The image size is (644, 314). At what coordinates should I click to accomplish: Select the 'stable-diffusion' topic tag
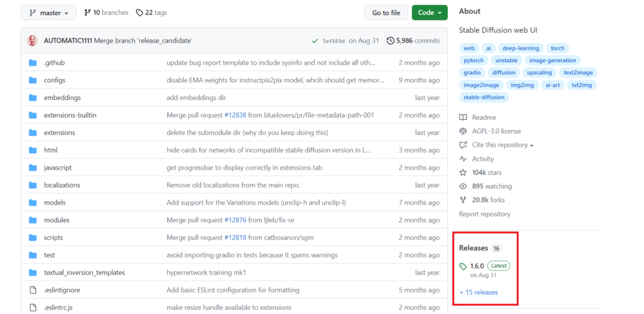484,97
